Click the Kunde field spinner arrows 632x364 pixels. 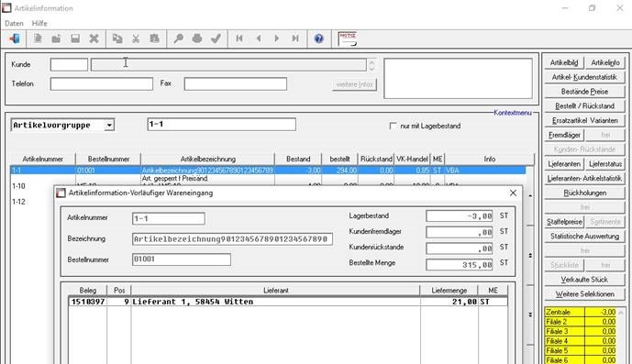pyautogui.click(x=371, y=65)
